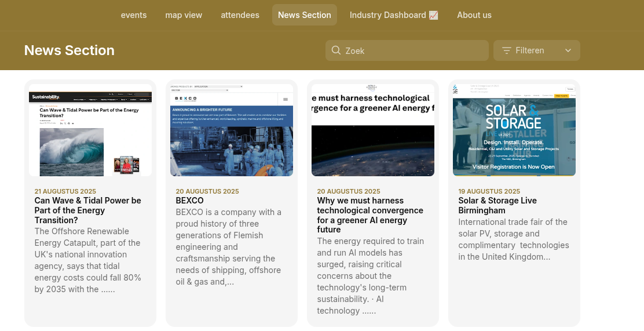This screenshot has width=644, height=331.
Task: Click the filter lines icon
Action: pyautogui.click(x=506, y=50)
